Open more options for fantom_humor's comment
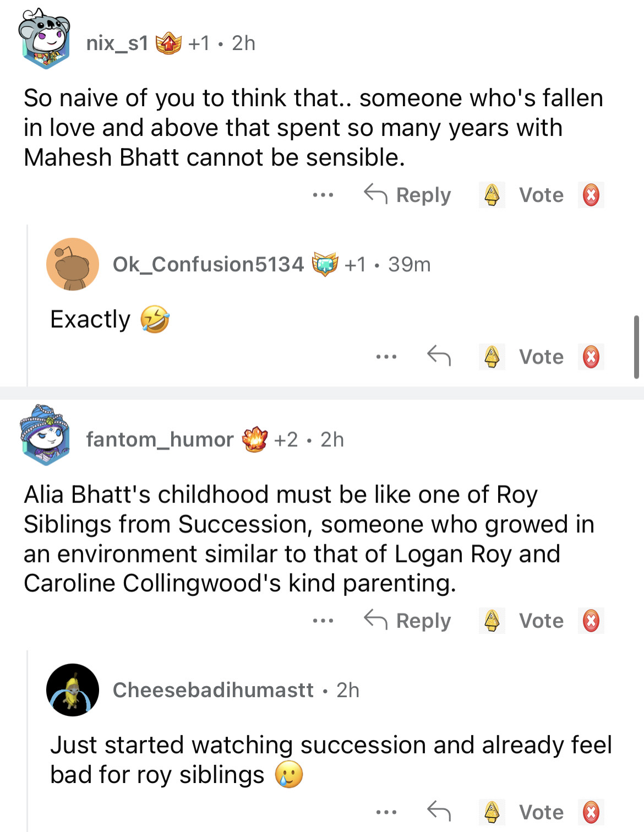This screenshot has height=832, width=644. (x=323, y=621)
